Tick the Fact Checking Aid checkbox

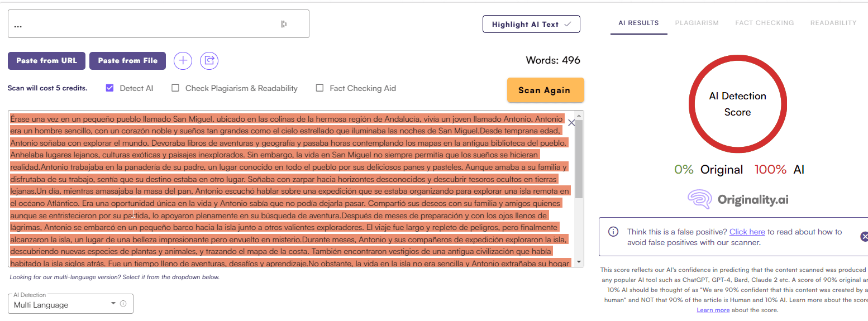point(320,88)
